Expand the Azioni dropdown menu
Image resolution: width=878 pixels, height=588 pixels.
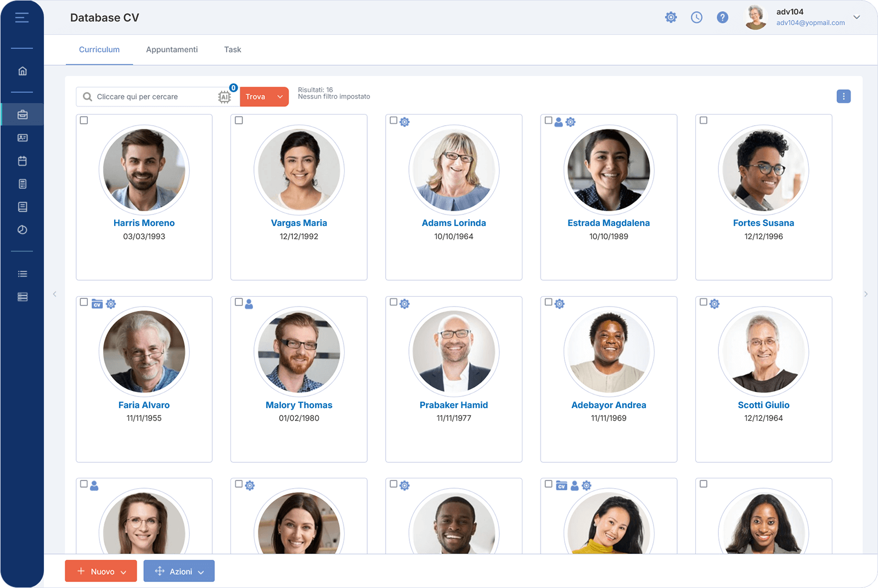pyautogui.click(x=179, y=571)
